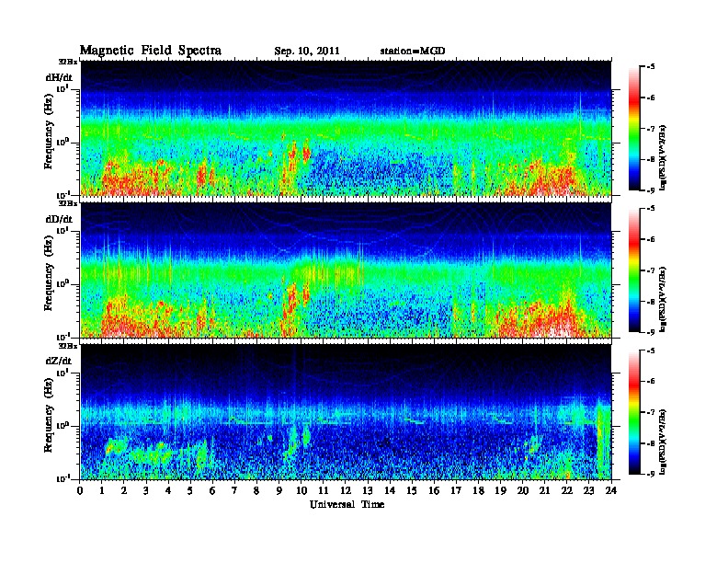Click hour "5" on the time axis
Screen dimensions: 728x563
tap(190, 490)
